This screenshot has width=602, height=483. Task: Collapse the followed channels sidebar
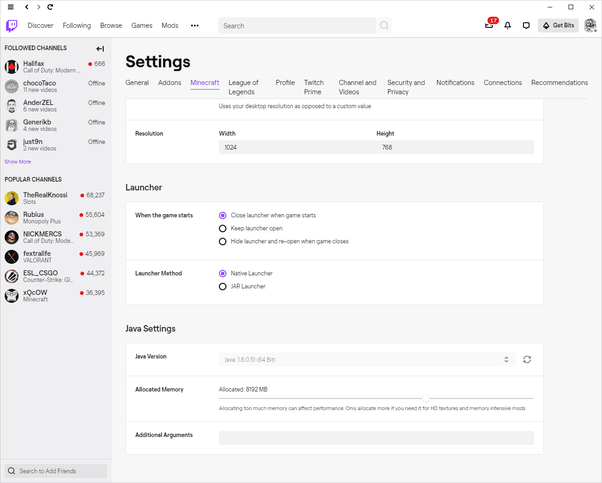point(100,49)
